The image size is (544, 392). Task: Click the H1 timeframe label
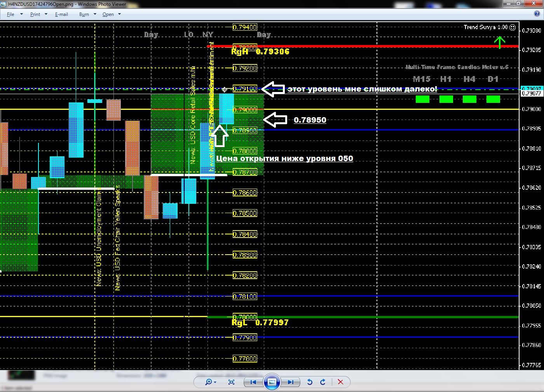coord(446,79)
